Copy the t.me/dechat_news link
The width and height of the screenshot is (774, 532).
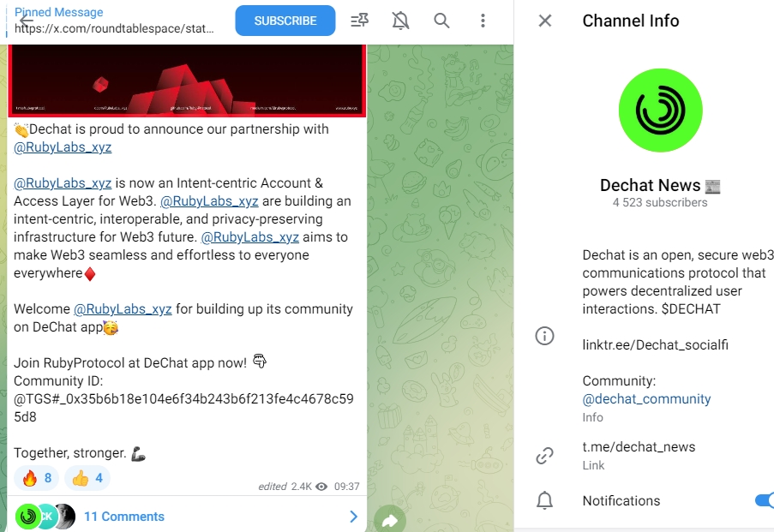(x=639, y=446)
